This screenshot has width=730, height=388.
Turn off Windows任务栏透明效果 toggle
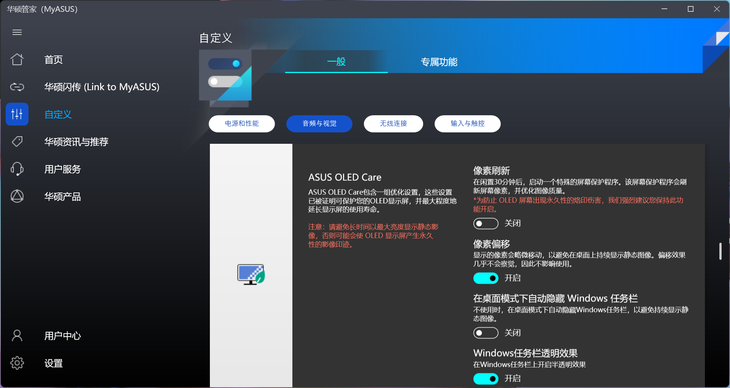[x=486, y=378]
